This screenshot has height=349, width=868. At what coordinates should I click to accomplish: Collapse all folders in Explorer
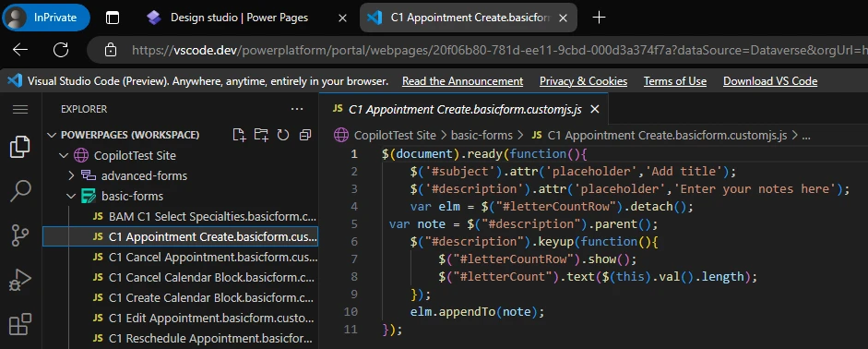coord(305,135)
